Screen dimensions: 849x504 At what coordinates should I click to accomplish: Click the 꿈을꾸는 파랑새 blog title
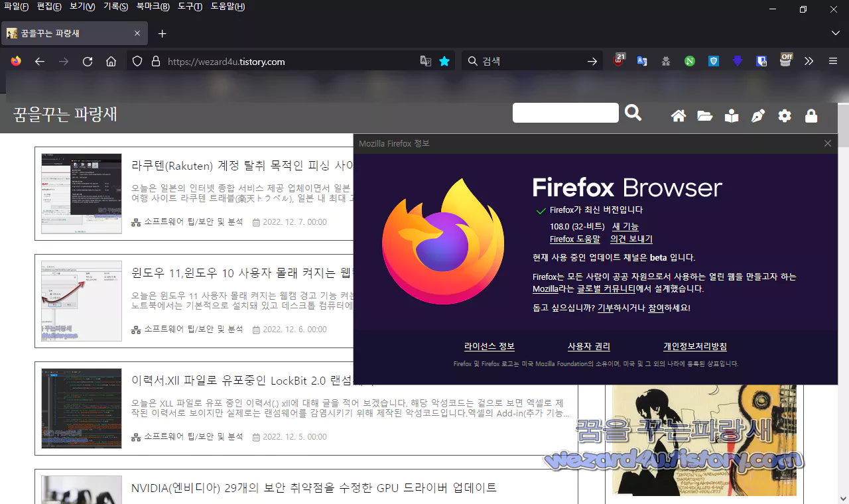coord(65,114)
